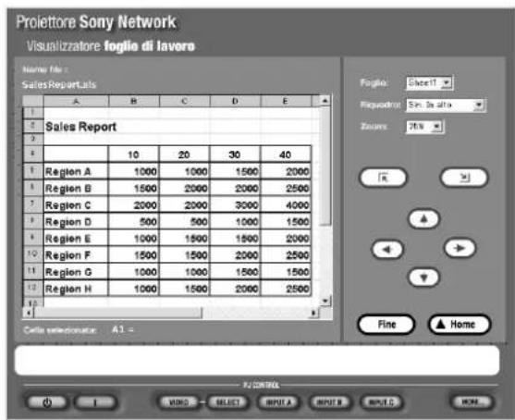The width and height of the screenshot is (515, 420).
Task: Click the file name "SalesReport.xls"
Action: tap(59, 85)
